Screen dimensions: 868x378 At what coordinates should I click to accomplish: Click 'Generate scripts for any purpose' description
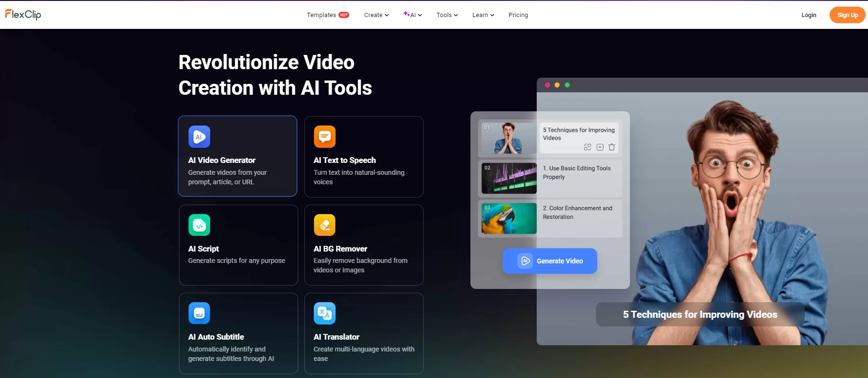pos(237,261)
